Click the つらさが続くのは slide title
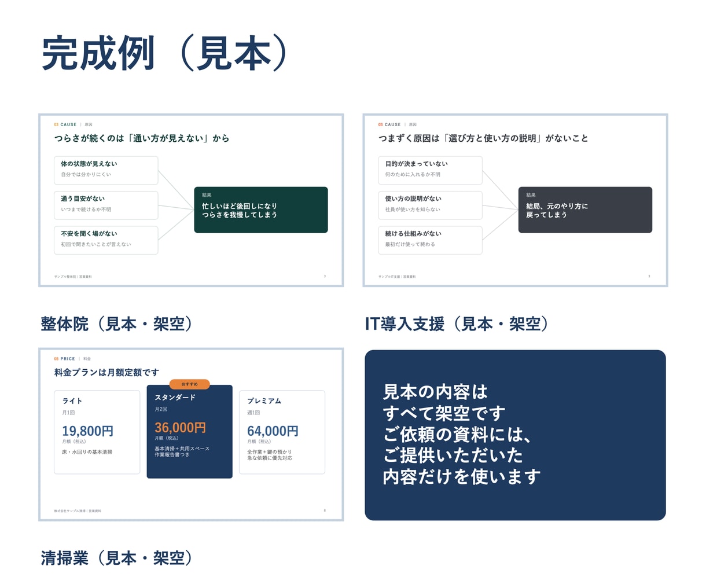Image resolution: width=706 pixels, height=588 pixels. [142, 138]
